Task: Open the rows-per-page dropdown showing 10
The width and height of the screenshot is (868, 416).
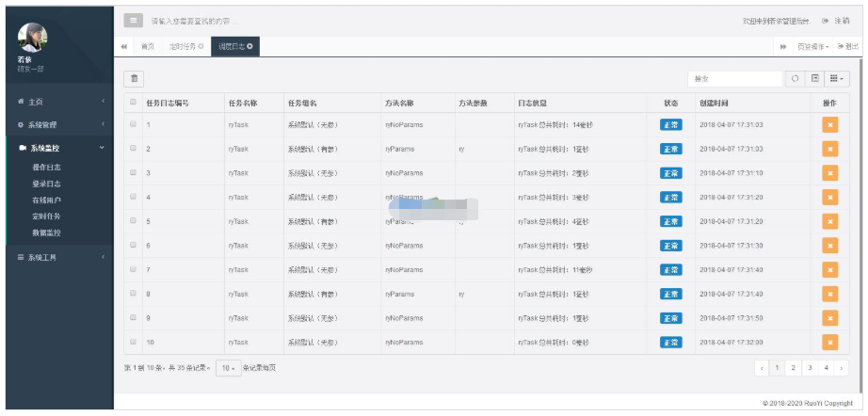Action: (x=227, y=368)
